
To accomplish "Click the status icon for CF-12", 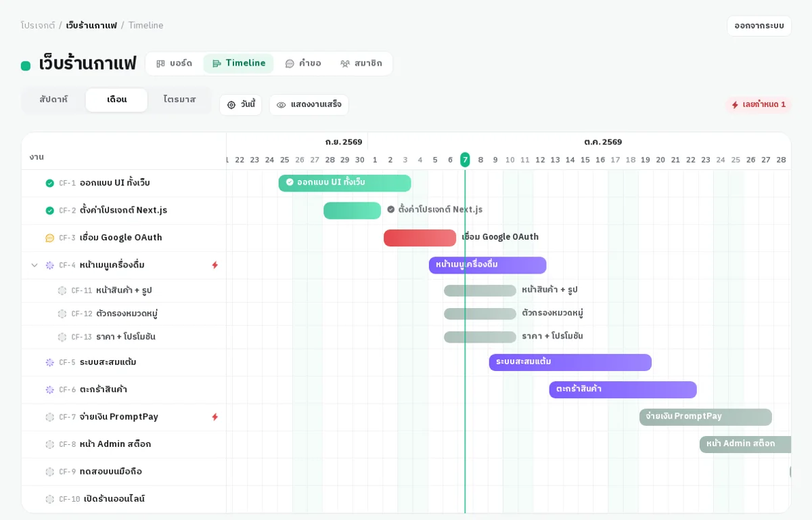I will (x=62, y=314).
